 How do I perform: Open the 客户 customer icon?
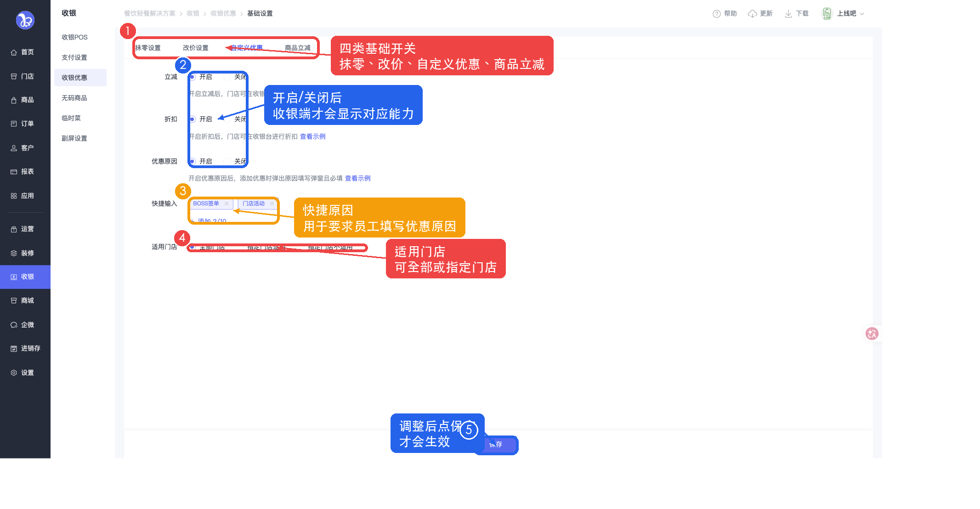pyautogui.click(x=14, y=148)
